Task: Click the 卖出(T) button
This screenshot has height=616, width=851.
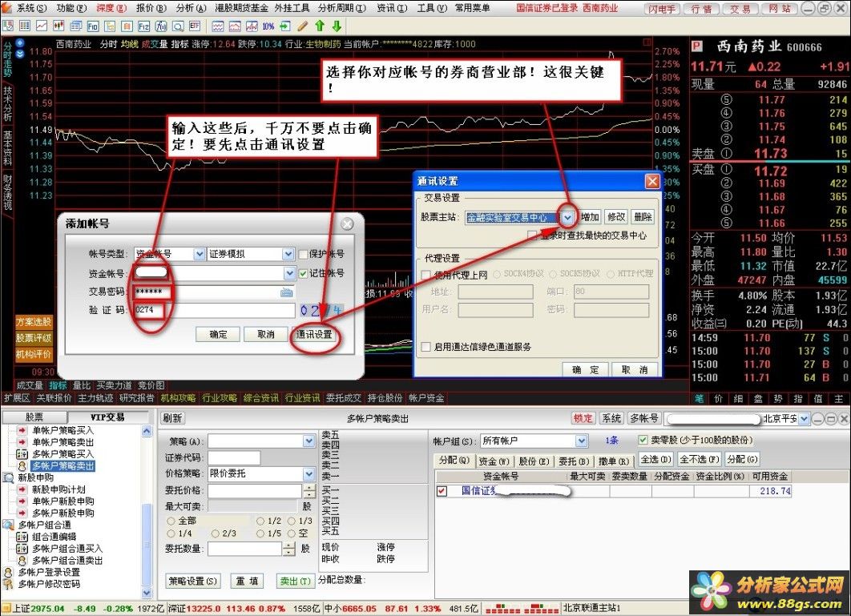Action: pos(295,581)
